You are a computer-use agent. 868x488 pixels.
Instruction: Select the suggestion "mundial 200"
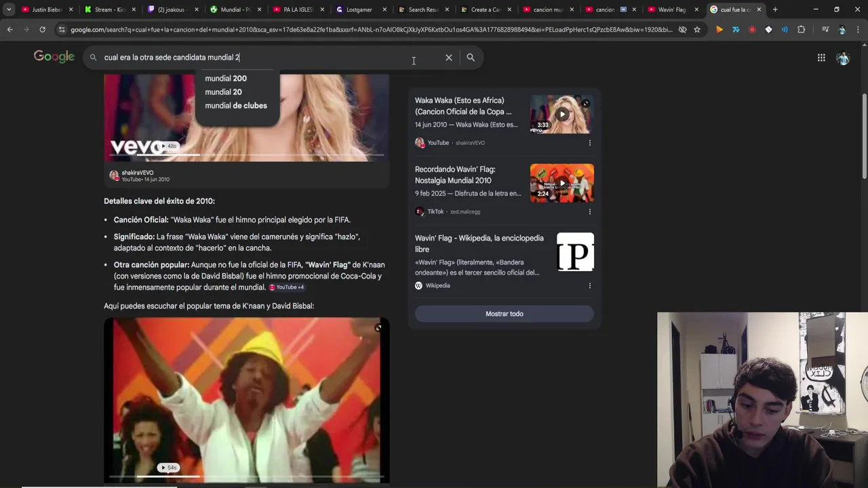226,79
